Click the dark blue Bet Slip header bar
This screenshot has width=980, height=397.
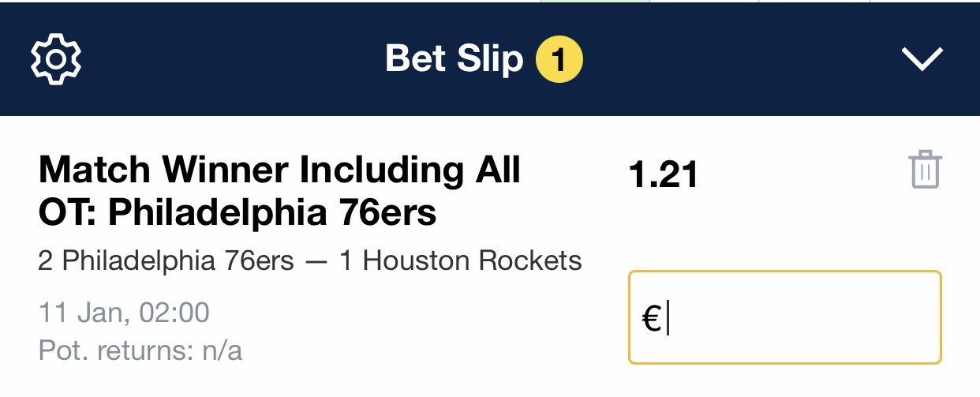coord(490,59)
